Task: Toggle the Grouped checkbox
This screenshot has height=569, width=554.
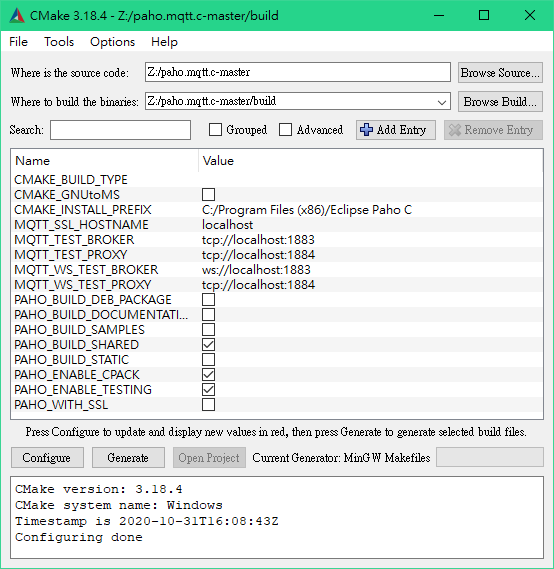Action: 215,130
